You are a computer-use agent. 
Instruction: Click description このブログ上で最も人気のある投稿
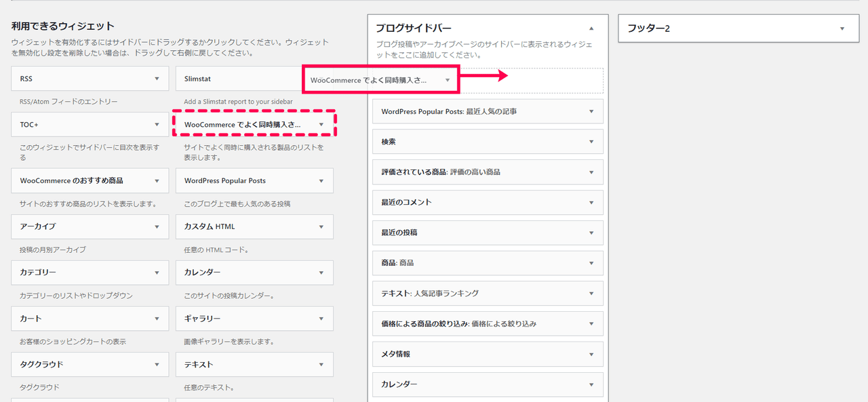click(x=237, y=203)
